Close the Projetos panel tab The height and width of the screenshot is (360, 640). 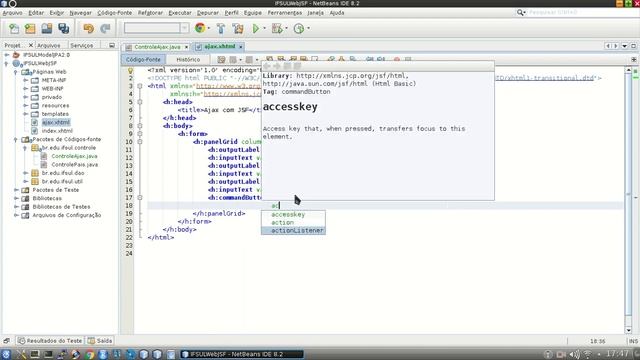[x=31, y=45]
